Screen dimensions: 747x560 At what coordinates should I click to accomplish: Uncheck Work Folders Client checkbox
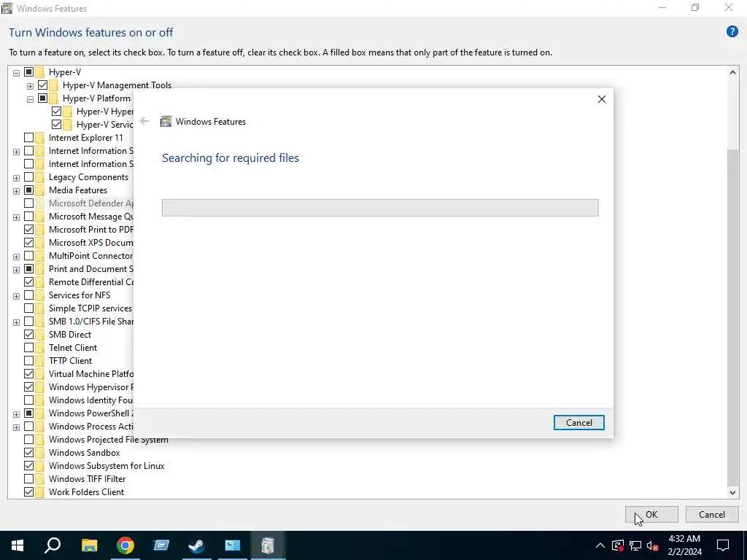click(28, 492)
